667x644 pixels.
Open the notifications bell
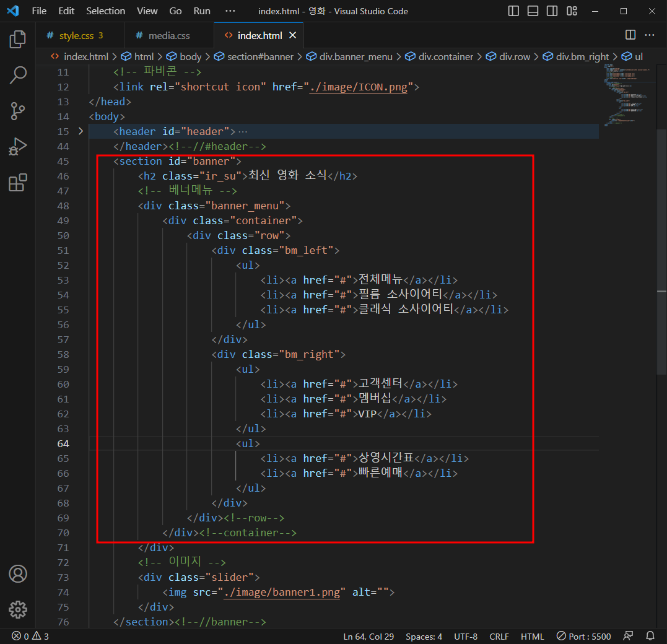tap(650, 637)
